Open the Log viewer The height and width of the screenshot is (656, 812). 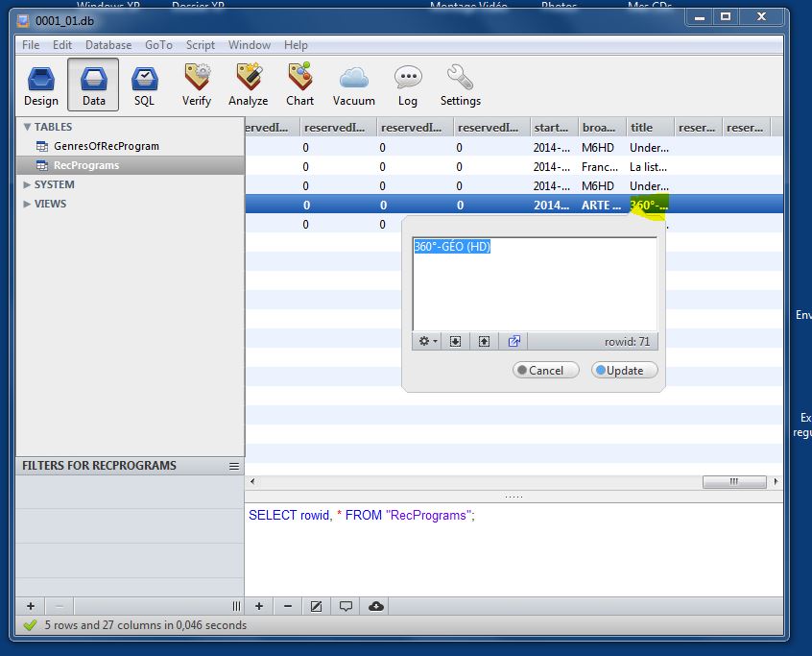point(408,85)
